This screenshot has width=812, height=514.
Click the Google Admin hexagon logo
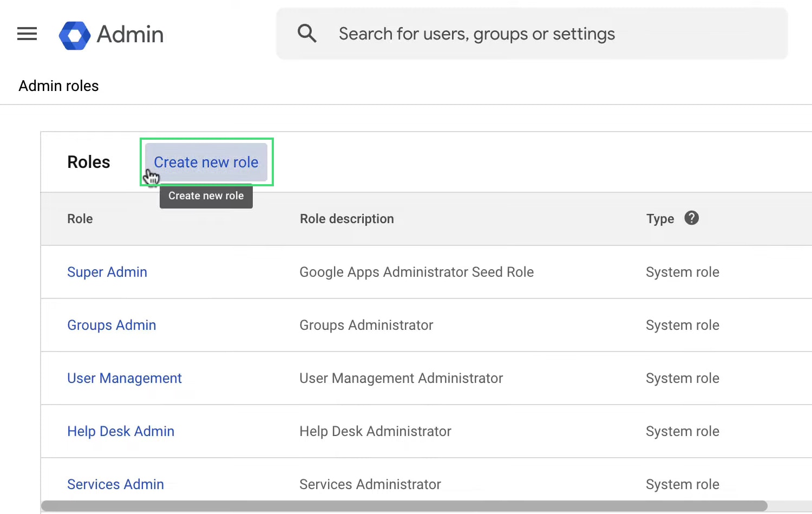75,35
